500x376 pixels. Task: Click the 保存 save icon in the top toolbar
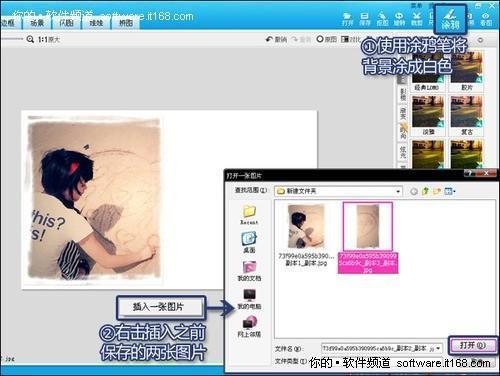365,19
